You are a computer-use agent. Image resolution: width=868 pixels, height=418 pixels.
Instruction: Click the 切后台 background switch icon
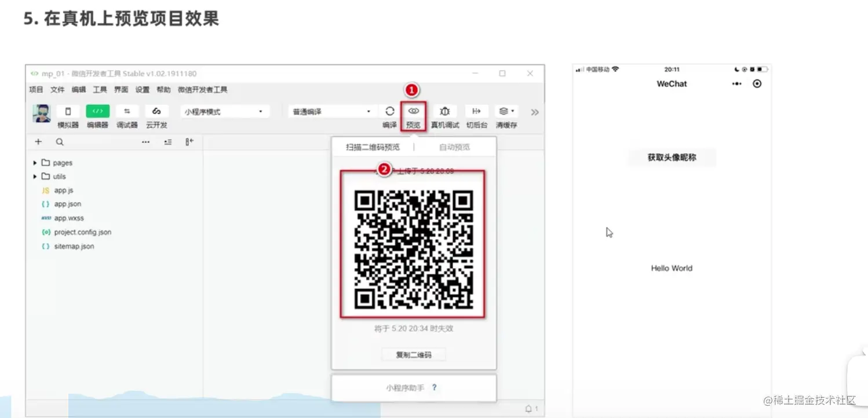point(476,111)
